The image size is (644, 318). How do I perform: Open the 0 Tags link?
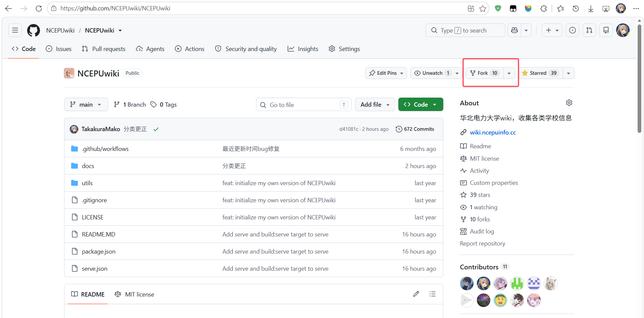[164, 105]
